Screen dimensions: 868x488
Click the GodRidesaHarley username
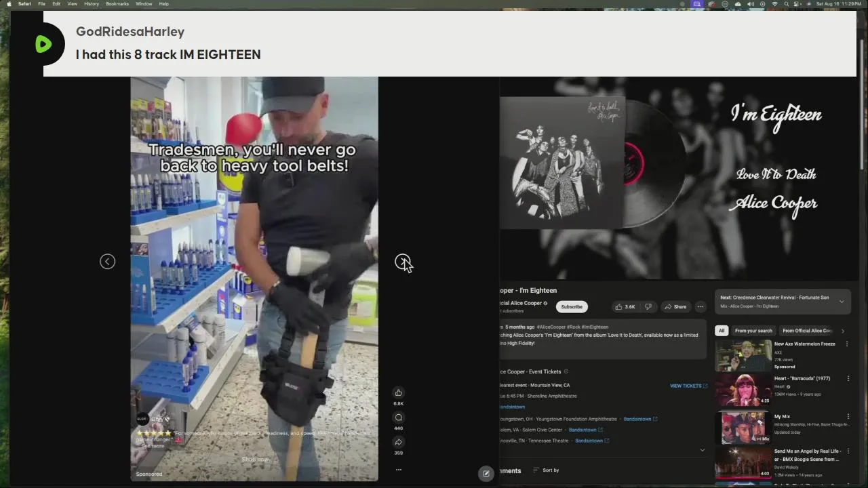(x=130, y=31)
